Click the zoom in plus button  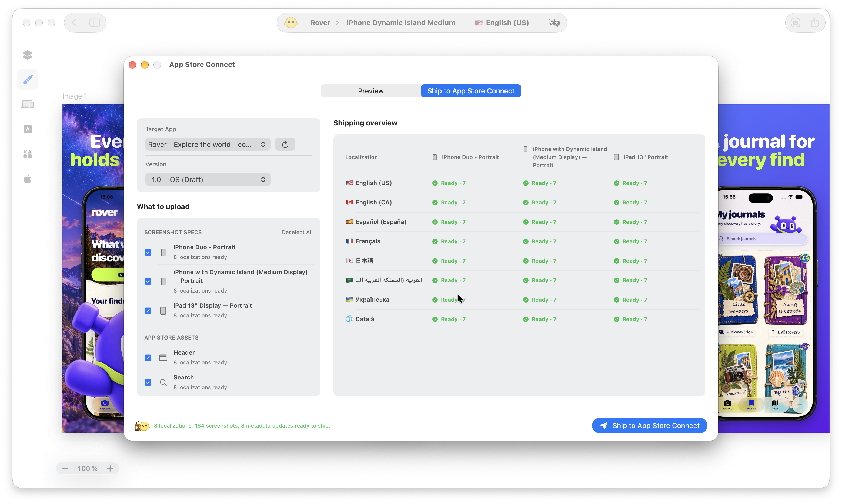click(x=110, y=468)
